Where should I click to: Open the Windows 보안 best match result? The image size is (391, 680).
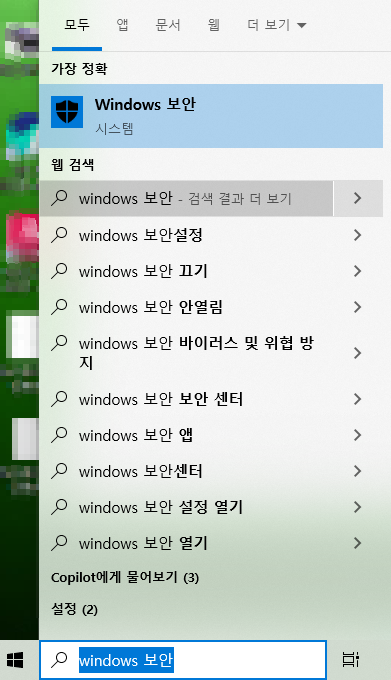coord(211,116)
